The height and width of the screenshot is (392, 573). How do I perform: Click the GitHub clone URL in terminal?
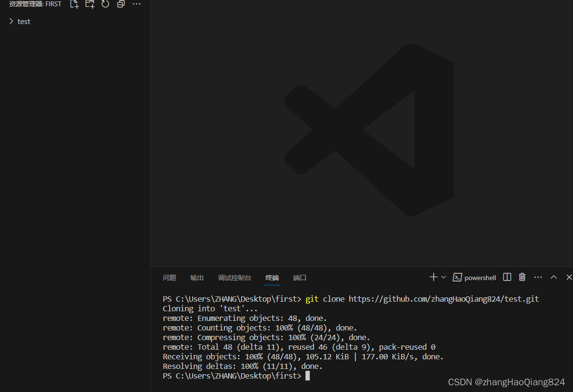point(444,299)
